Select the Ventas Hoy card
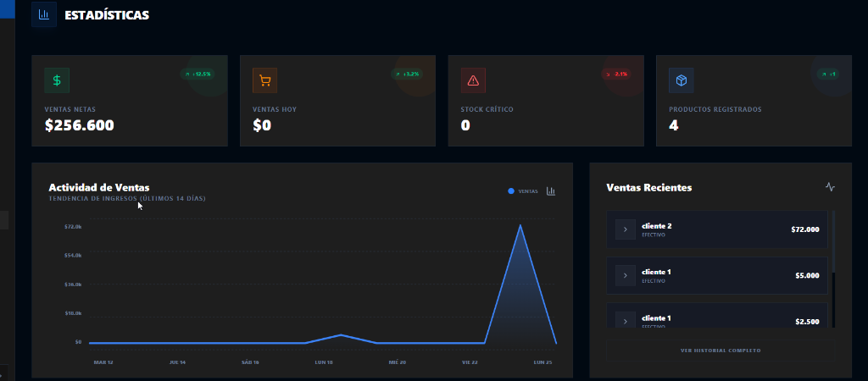The image size is (868, 381). tap(337, 101)
